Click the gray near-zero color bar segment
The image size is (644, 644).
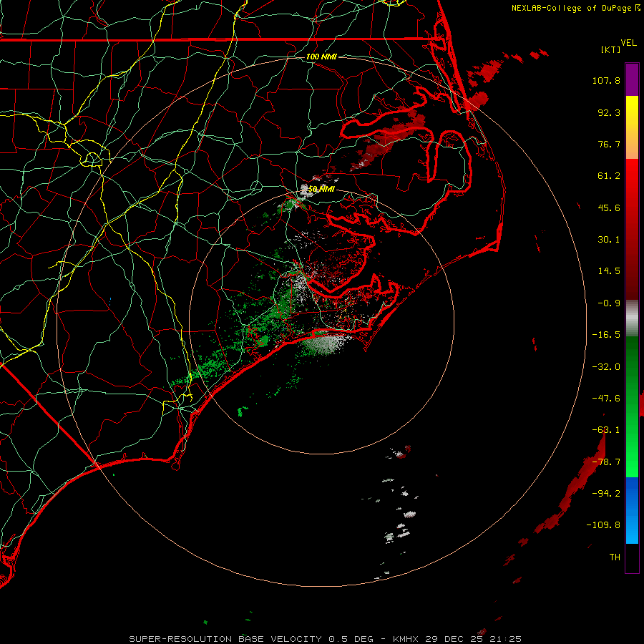click(x=632, y=317)
